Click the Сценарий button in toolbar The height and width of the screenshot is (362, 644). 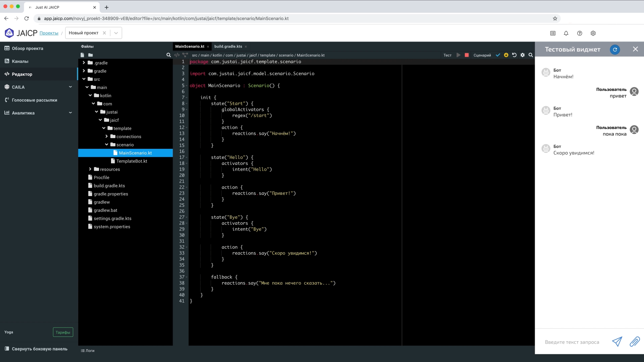482,55
